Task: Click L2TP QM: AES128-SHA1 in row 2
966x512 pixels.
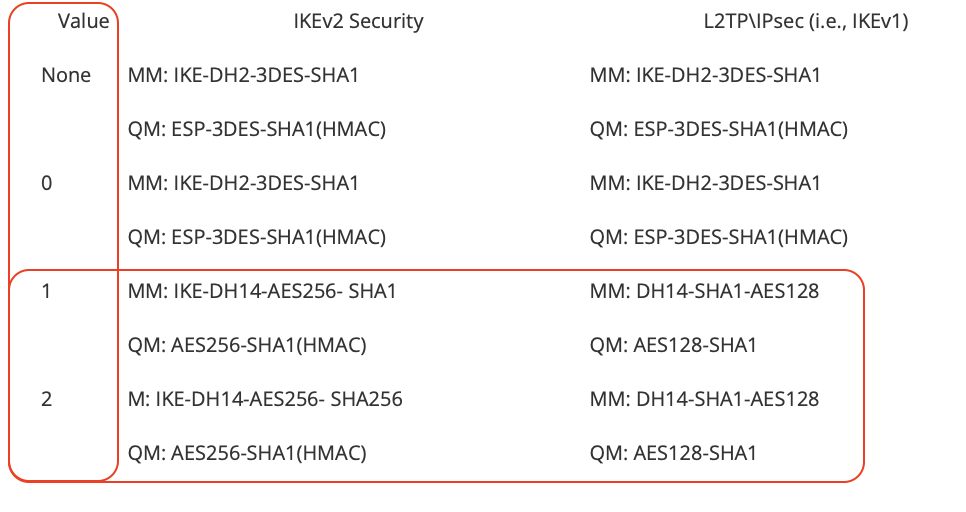Action: (673, 453)
